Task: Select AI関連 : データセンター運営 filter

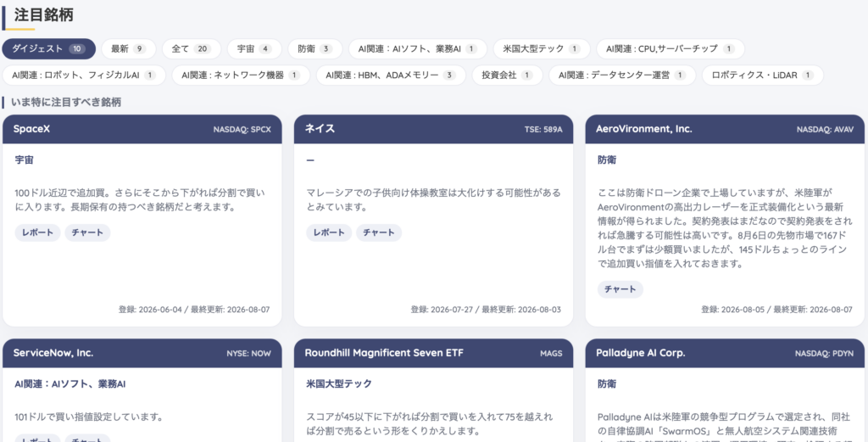Action: point(622,76)
